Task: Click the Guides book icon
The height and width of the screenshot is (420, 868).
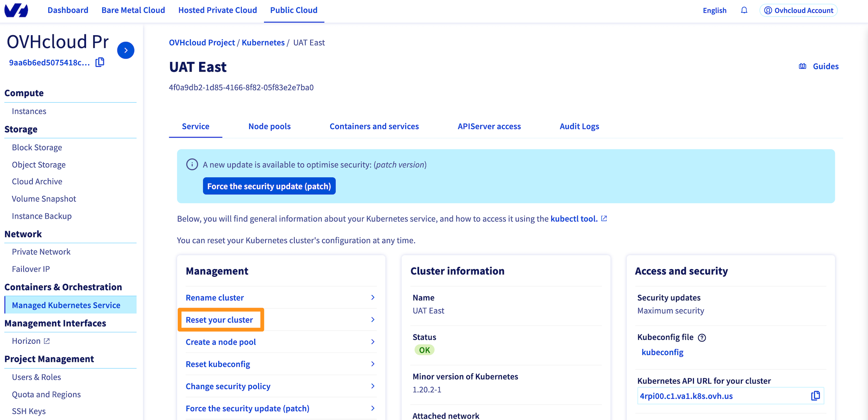Action: (802, 66)
